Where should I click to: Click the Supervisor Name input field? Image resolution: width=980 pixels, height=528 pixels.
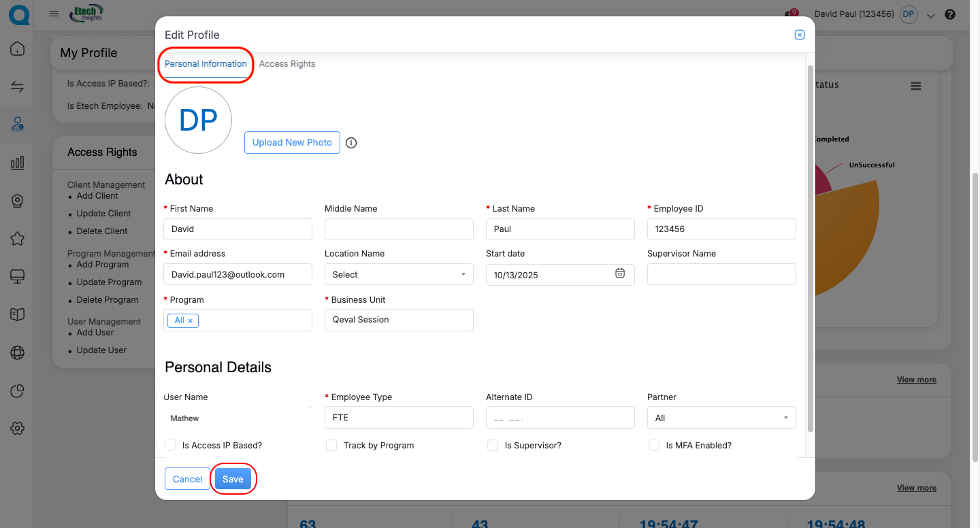721,275
